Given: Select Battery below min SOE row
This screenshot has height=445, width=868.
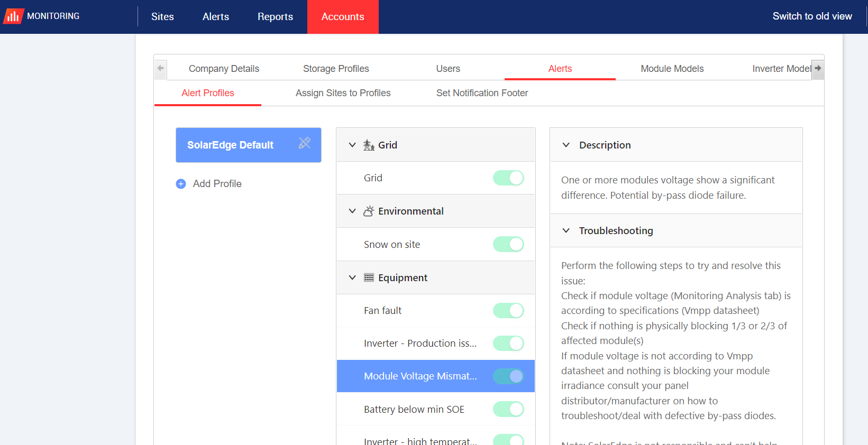Looking at the screenshot, I should click(436, 409).
